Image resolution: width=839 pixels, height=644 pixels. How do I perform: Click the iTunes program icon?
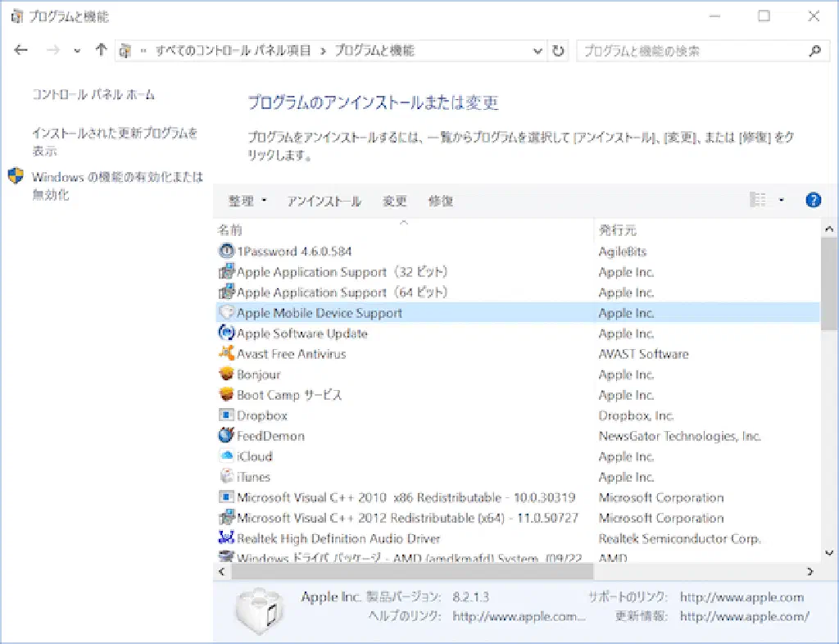click(227, 477)
